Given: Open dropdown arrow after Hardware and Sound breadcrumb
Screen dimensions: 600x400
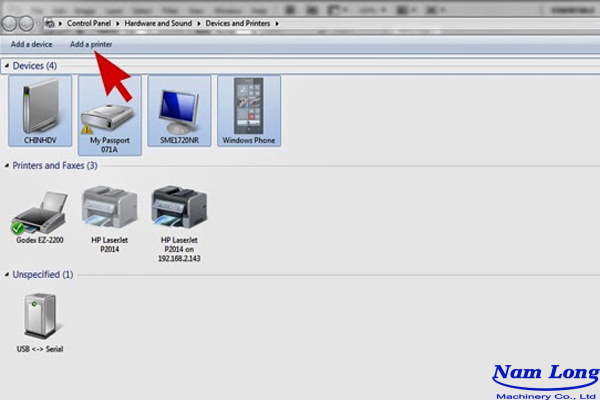Looking at the screenshot, I should click(x=199, y=22).
